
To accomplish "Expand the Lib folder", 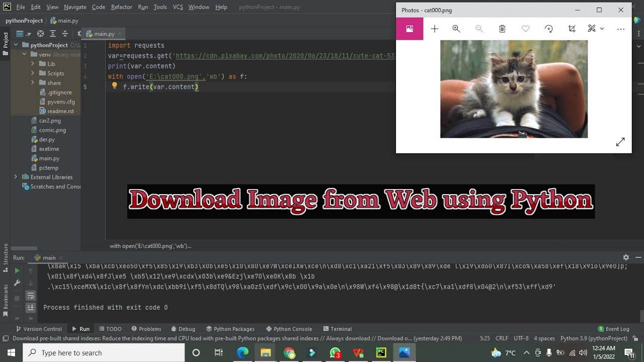I will 33,64.
